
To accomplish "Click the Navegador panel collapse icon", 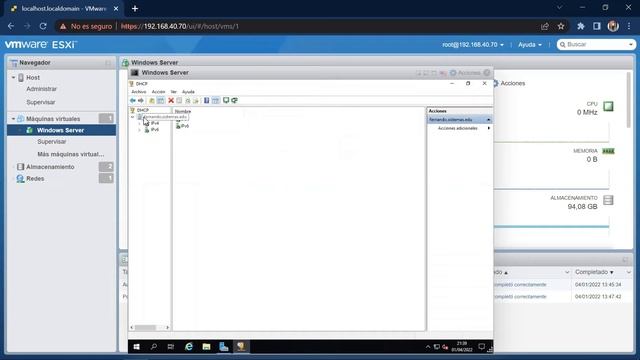I will coord(108,63).
